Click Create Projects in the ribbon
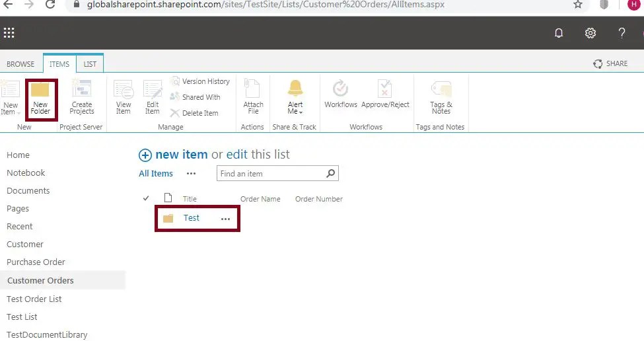The image size is (644, 341). click(82, 98)
